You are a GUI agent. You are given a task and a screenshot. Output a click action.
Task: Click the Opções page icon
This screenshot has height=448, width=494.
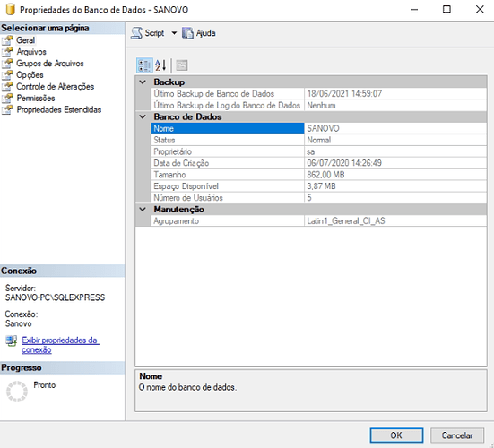pos(7,75)
